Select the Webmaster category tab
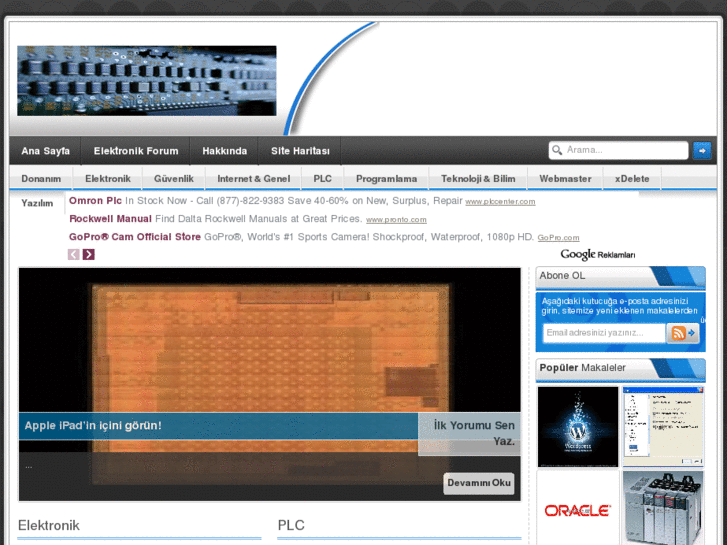Viewport: 727px width, 545px height. click(565, 179)
